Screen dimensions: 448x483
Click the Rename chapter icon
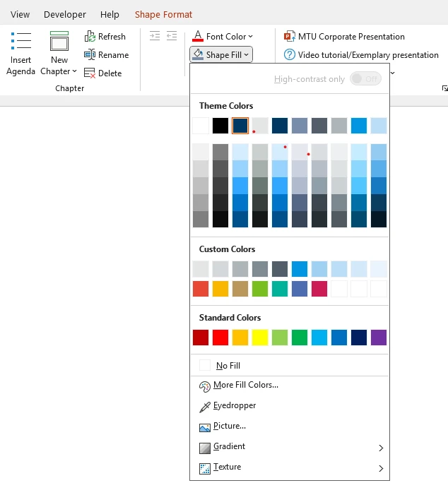point(90,55)
